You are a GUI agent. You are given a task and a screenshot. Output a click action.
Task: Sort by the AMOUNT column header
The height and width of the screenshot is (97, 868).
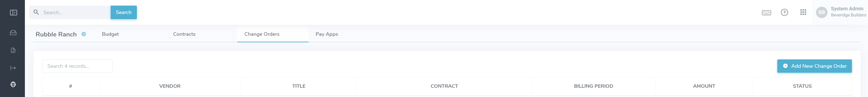click(704, 86)
